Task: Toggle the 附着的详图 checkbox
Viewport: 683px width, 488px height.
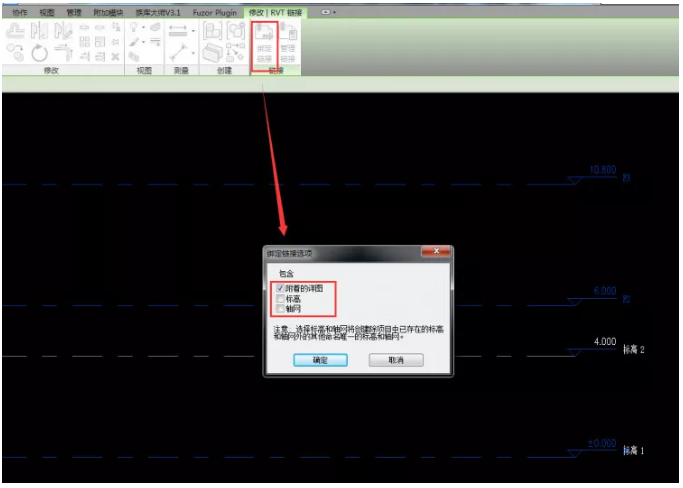Action: tap(281, 288)
